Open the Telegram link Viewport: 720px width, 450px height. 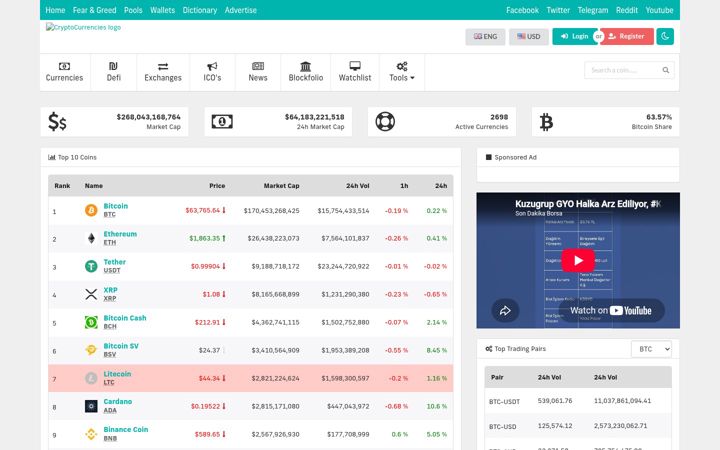pos(593,10)
